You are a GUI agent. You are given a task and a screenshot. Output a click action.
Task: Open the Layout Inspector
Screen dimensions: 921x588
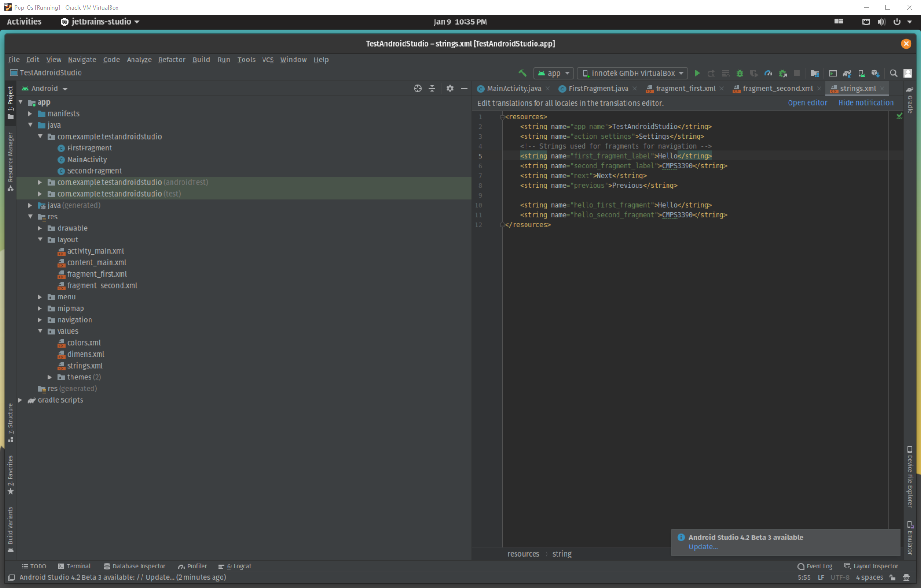point(871,566)
